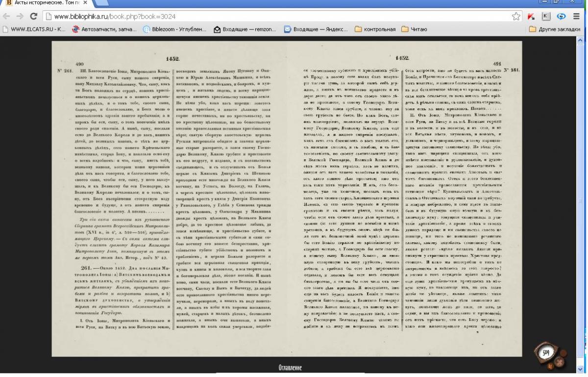Click the browser forward arrow
Screen dimensions: 588x377
pos(20,16)
